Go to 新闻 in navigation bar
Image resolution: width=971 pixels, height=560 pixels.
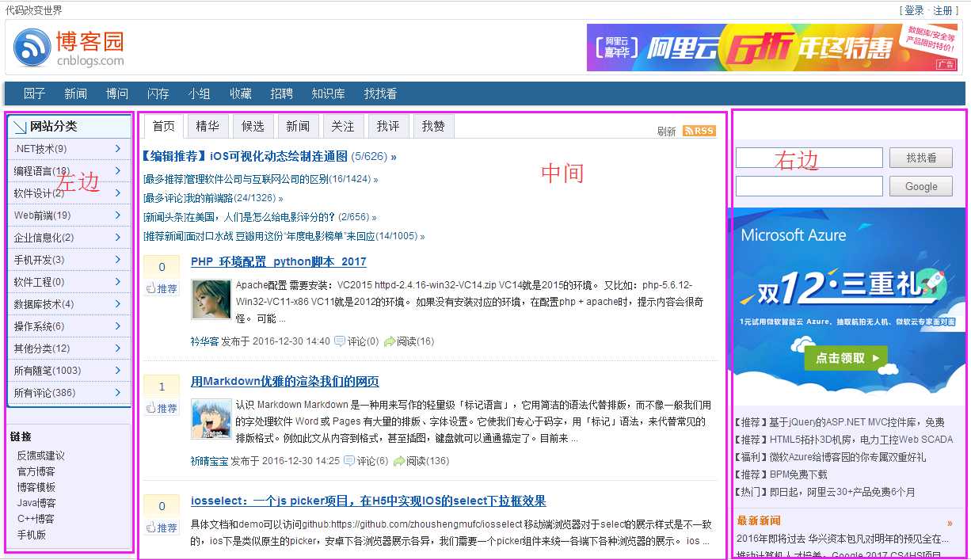coord(75,93)
